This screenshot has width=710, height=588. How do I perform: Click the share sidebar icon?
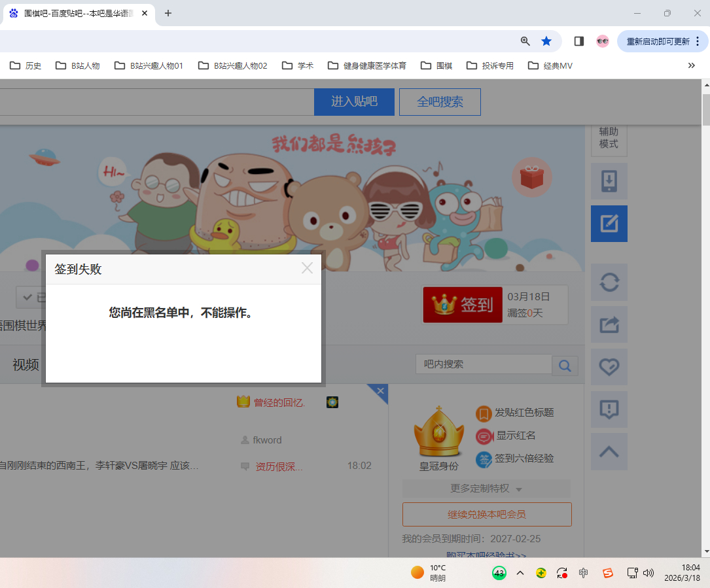(609, 324)
